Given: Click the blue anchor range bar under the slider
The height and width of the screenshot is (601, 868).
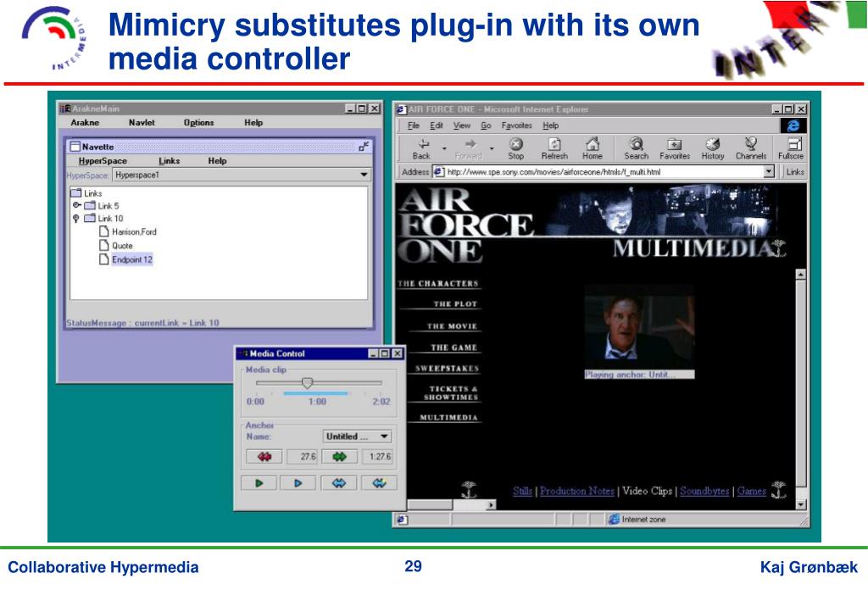Looking at the screenshot, I should pos(315,393).
